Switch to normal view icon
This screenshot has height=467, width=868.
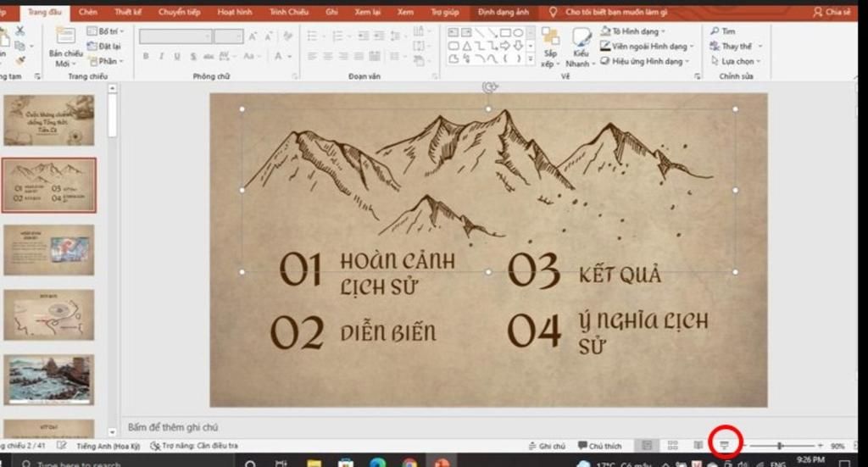pyautogui.click(x=647, y=446)
